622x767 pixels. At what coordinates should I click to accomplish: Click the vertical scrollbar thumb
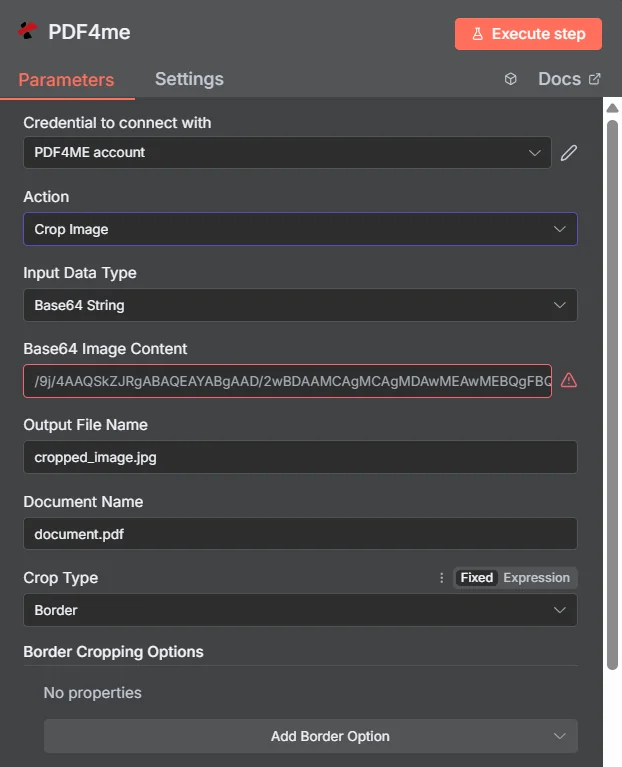(612, 394)
